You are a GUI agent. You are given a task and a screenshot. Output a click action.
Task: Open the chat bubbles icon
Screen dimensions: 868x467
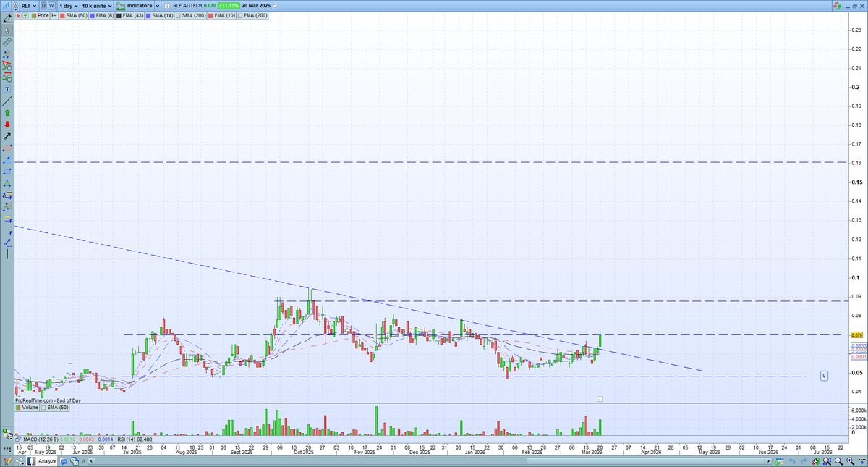tap(64, 461)
